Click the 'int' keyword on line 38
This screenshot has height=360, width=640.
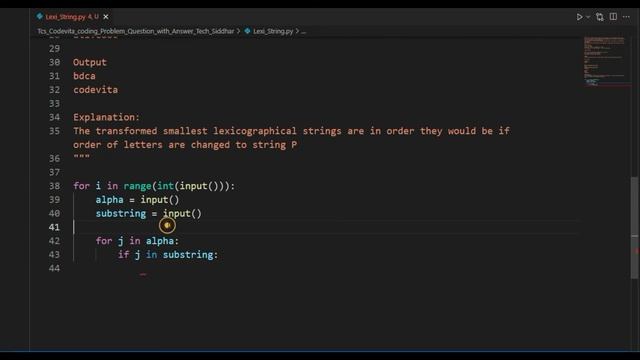point(165,186)
